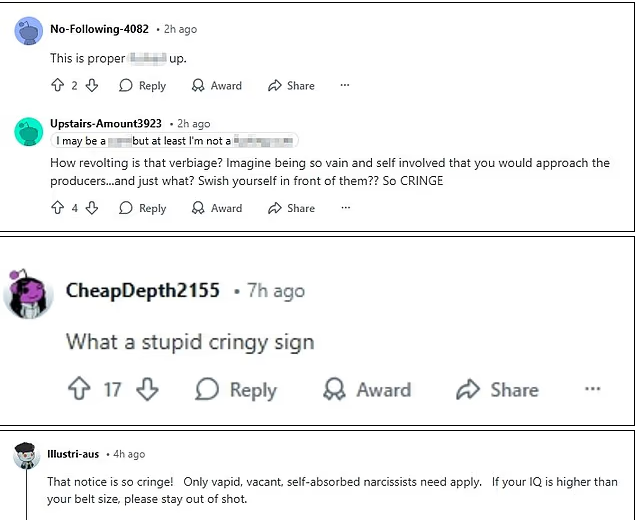Reply to CheapDepth2155's comment

pyautogui.click(x=236, y=389)
